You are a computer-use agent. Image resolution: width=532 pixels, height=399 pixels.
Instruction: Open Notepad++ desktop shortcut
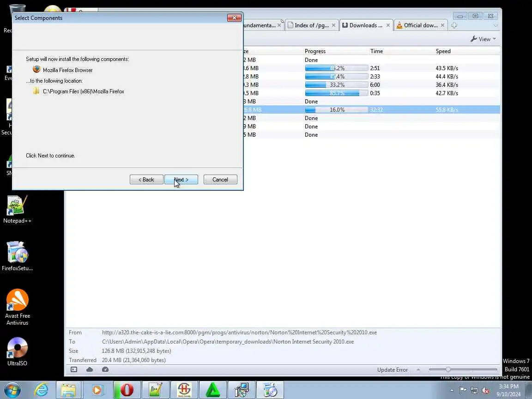pyautogui.click(x=17, y=209)
